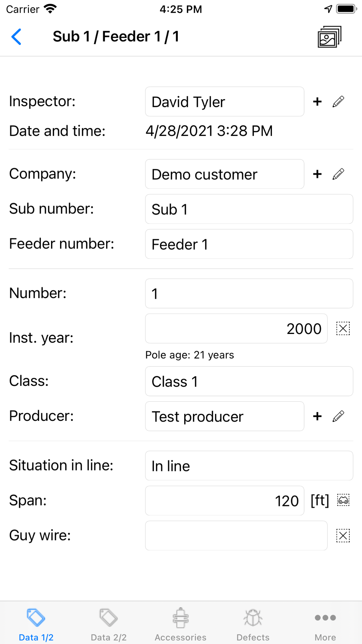
Task: Edit the Demo customer company entry
Action: 338,174
